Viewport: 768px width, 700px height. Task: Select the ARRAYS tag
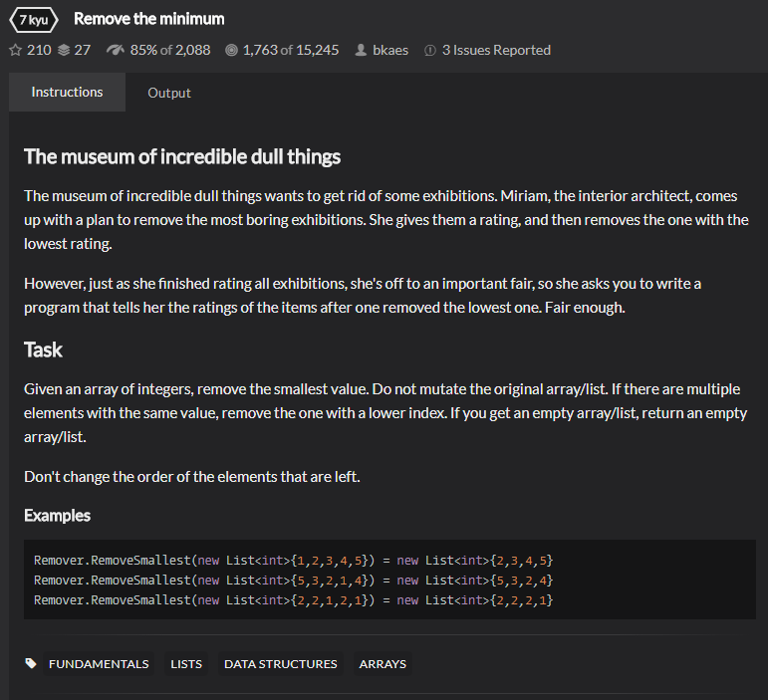tap(383, 664)
